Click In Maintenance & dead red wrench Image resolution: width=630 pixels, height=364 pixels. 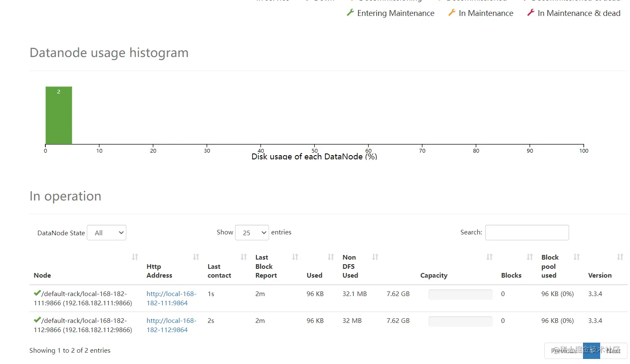pos(531,13)
